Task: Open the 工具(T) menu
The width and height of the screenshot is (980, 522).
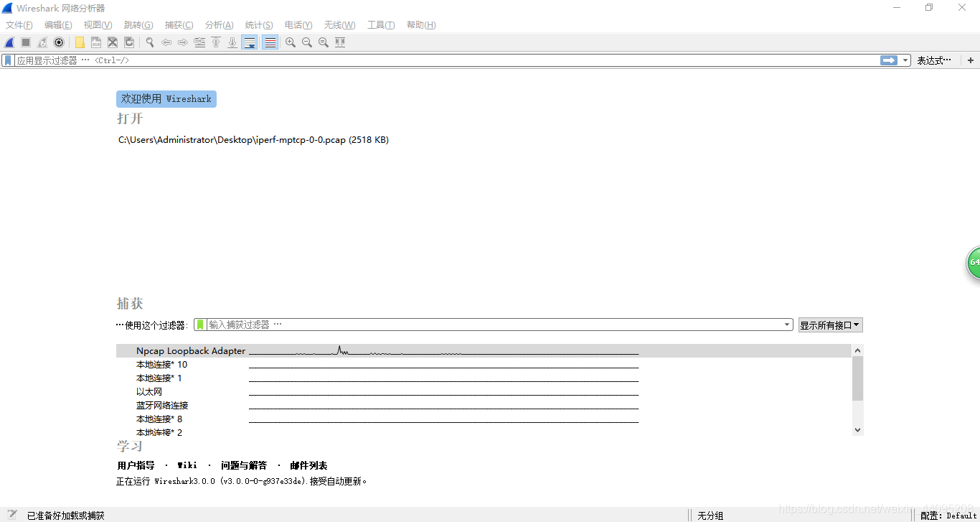Action: click(x=381, y=25)
